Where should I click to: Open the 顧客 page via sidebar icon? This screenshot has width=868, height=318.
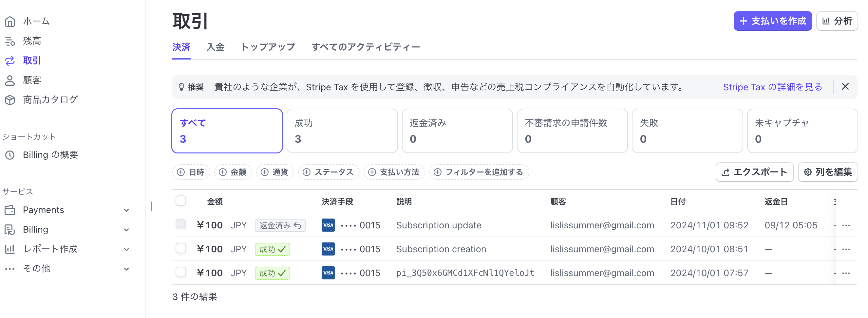click(x=32, y=80)
